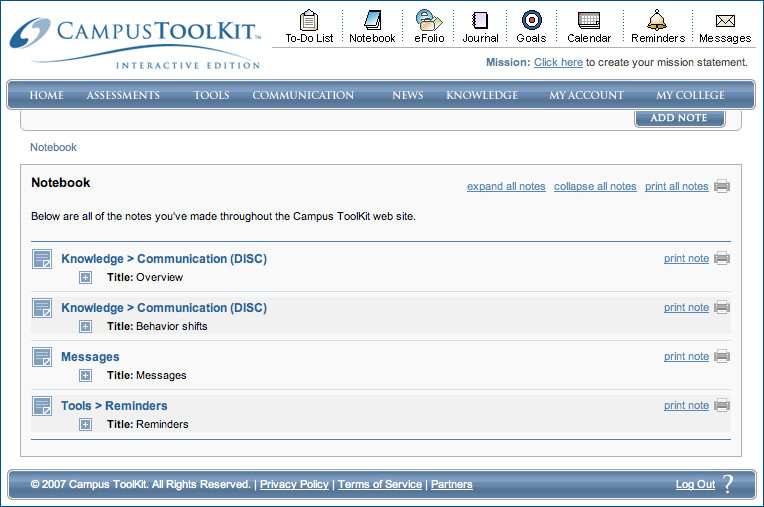Click print note link for Behavior shifts note
Image resolution: width=764 pixels, height=507 pixels.
(x=686, y=307)
